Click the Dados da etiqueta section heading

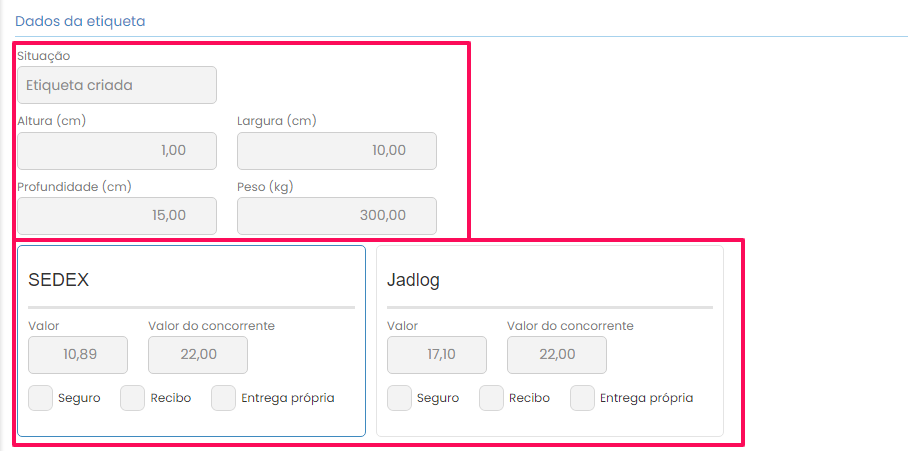79,20
